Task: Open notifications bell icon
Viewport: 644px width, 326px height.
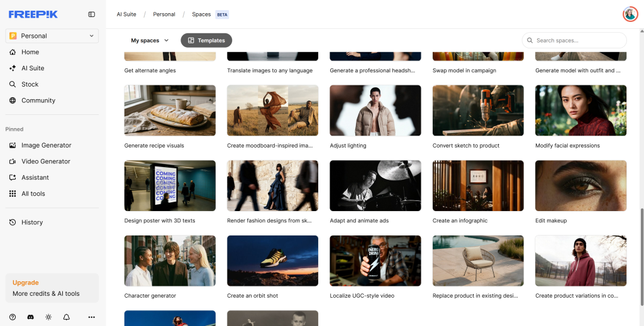Action: [66, 317]
